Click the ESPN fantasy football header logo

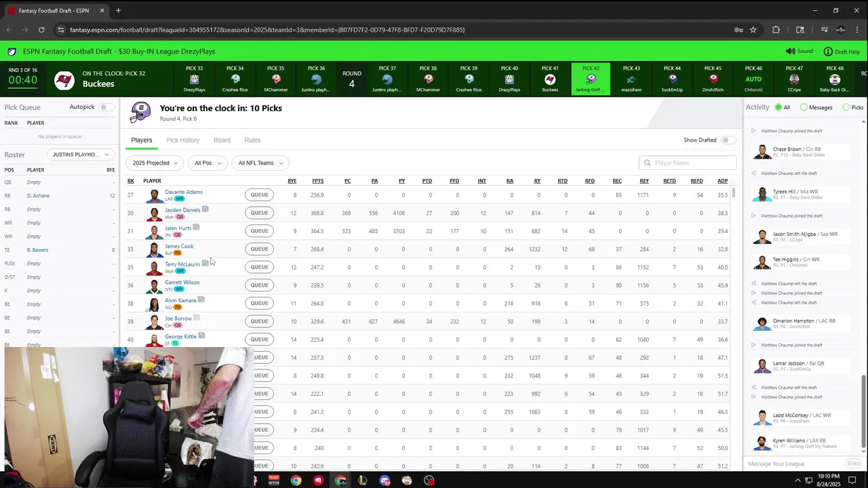click(12, 52)
